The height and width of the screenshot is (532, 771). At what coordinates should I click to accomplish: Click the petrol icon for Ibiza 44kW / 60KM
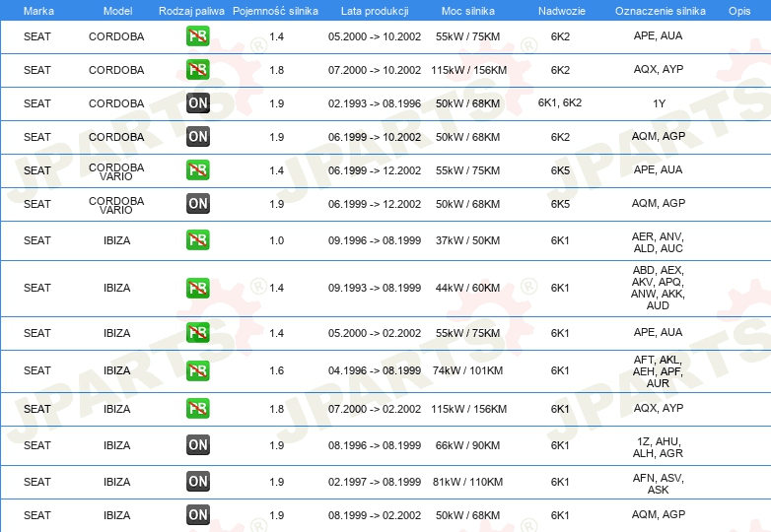197,288
